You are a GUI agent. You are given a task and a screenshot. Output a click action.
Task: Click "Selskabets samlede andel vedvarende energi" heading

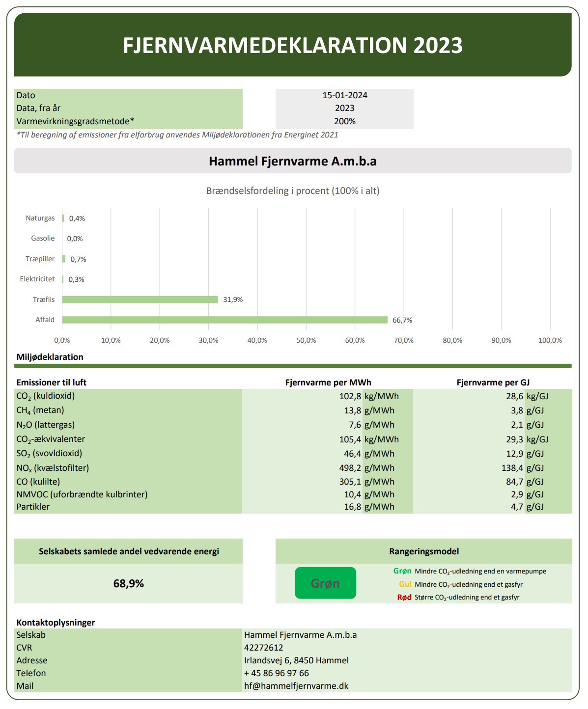[129, 551]
